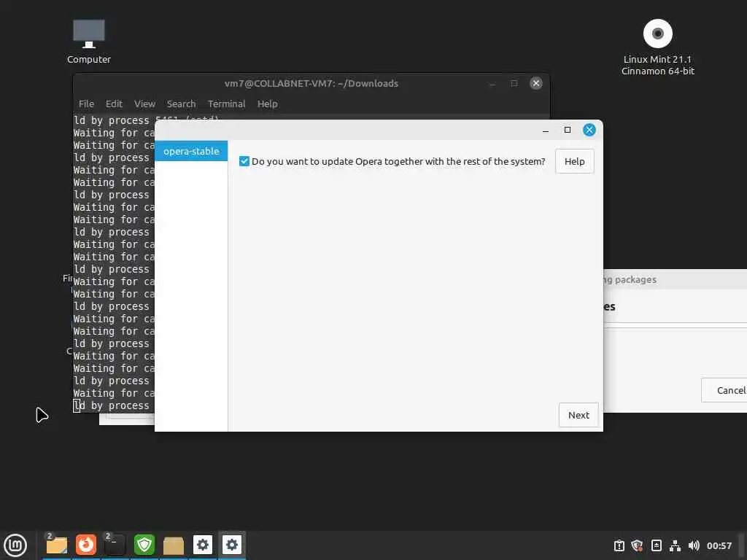Open the sound volume tray icon

[694, 545]
